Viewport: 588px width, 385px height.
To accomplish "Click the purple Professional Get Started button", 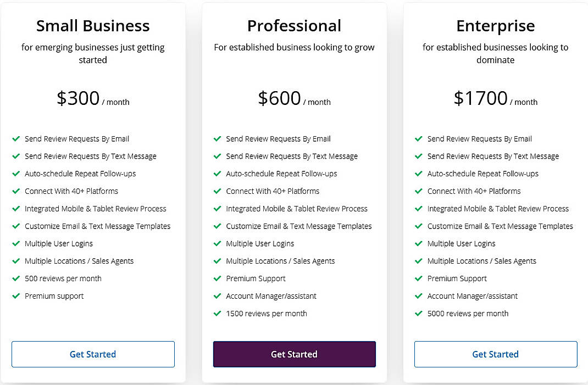I will click(294, 354).
